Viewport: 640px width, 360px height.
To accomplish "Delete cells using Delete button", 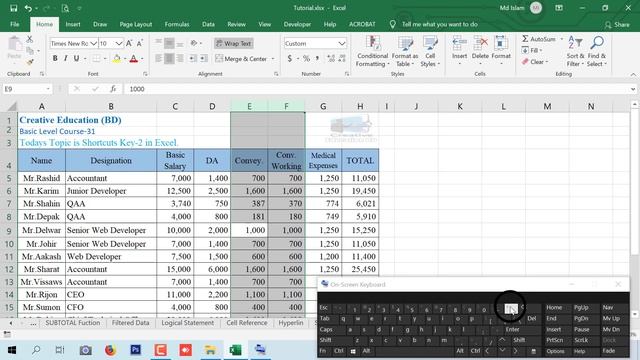I will (x=480, y=51).
